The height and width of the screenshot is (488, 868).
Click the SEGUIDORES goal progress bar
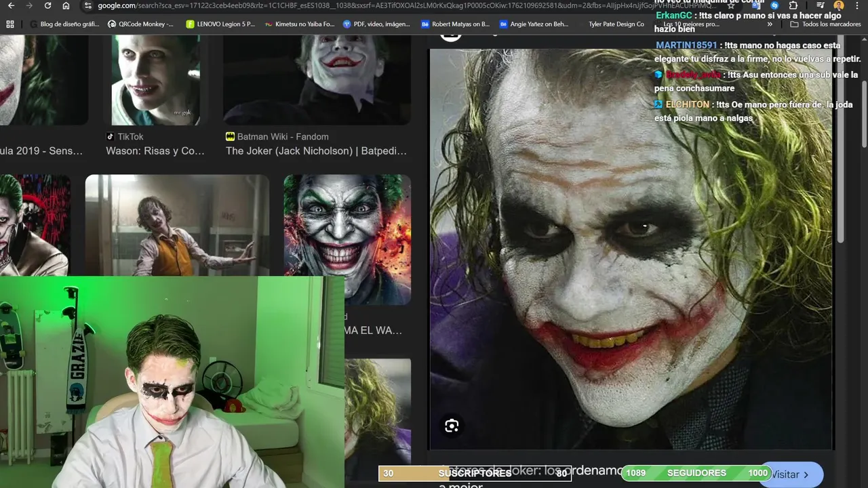coord(696,473)
